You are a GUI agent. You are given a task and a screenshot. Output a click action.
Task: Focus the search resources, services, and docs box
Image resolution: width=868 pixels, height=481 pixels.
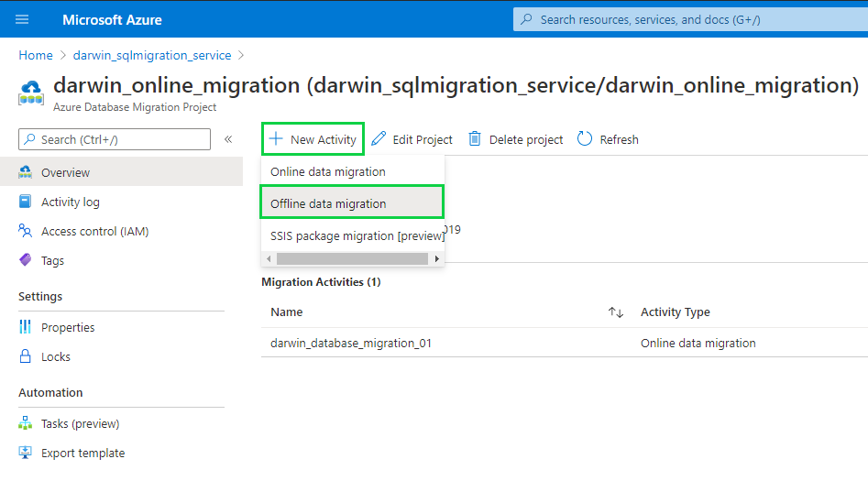[x=690, y=19]
